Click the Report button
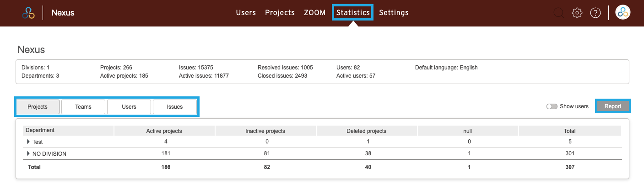This screenshot has height=190, width=644. pos(613,106)
